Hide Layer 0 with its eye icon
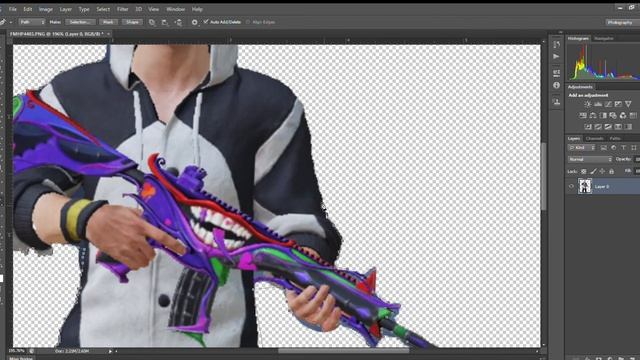 tap(571, 187)
